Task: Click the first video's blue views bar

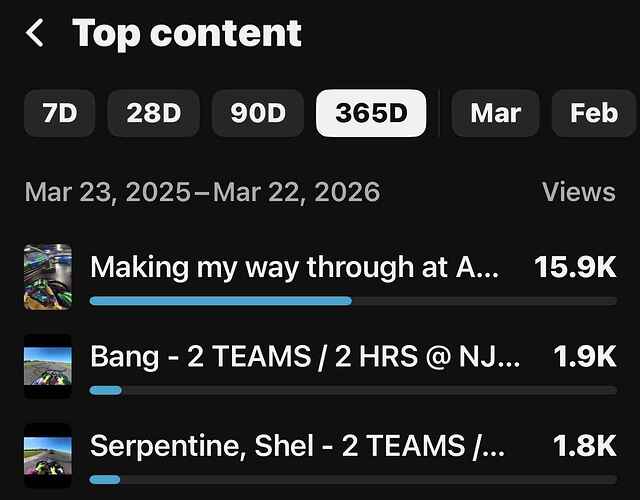Action: (x=221, y=301)
